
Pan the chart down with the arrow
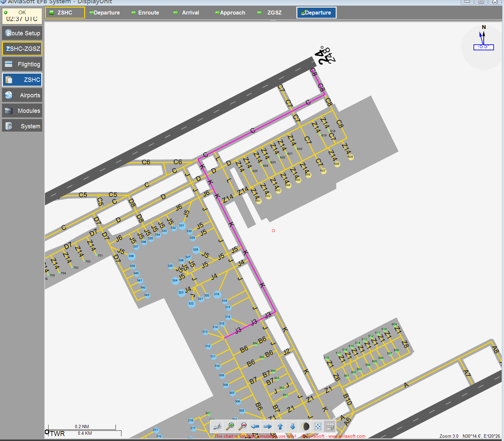293,426
